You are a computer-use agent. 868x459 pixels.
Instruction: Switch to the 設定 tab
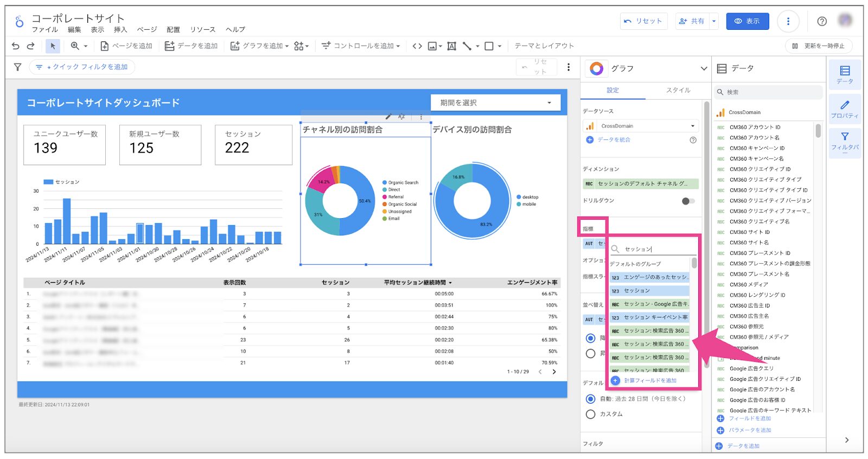tap(613, 90)
